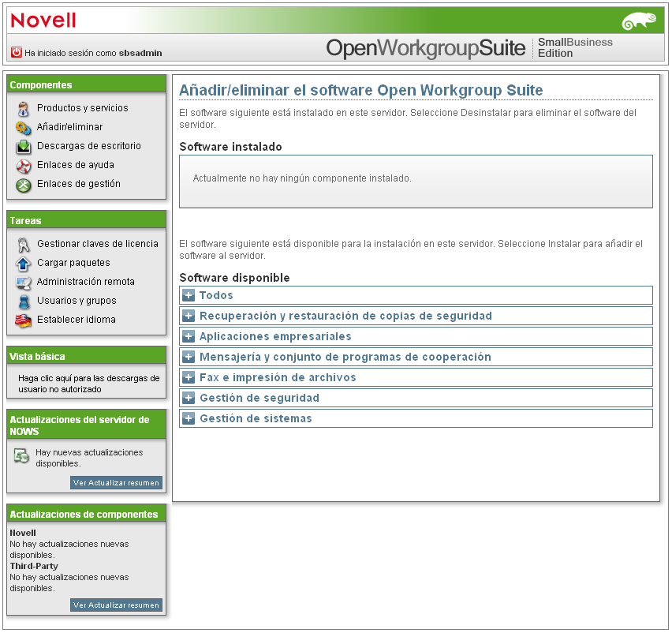Click the Administración remota monitor icon

click(24, 283)
